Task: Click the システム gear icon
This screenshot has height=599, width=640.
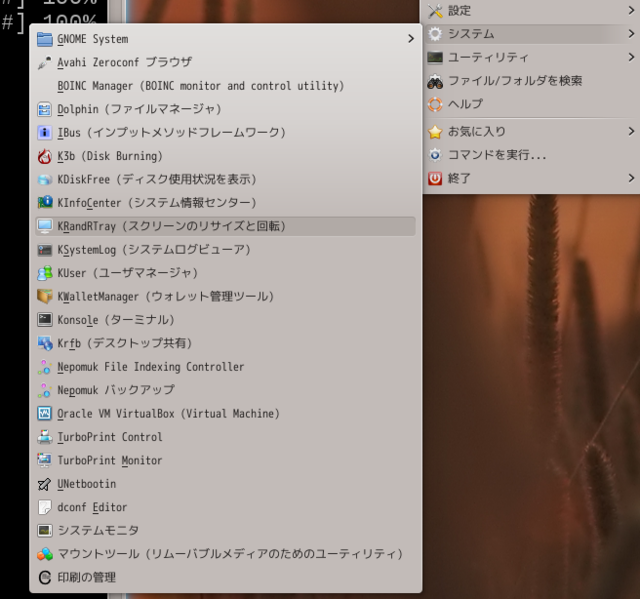Action: tap(435, 34)
